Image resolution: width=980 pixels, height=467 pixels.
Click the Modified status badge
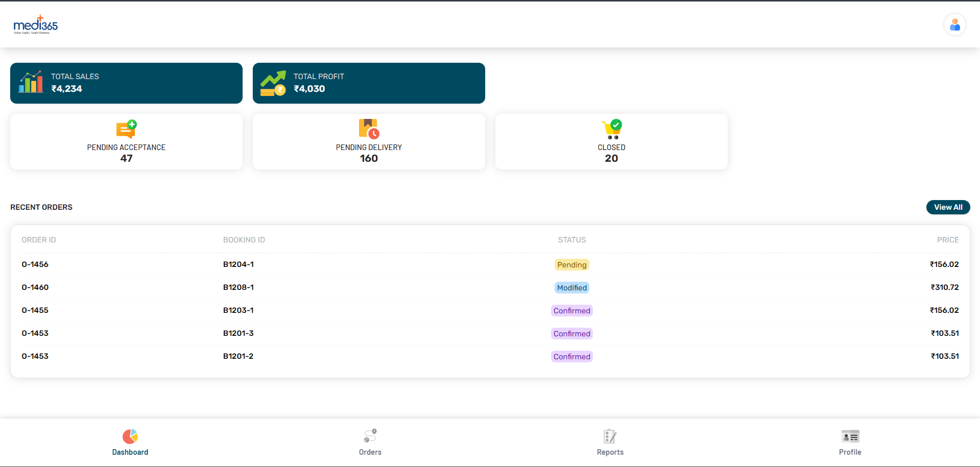(571, 288)
